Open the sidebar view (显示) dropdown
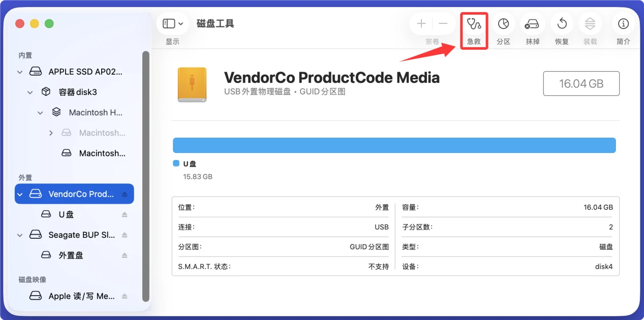This screenshot has height=320, width=644. coord(173,24)
